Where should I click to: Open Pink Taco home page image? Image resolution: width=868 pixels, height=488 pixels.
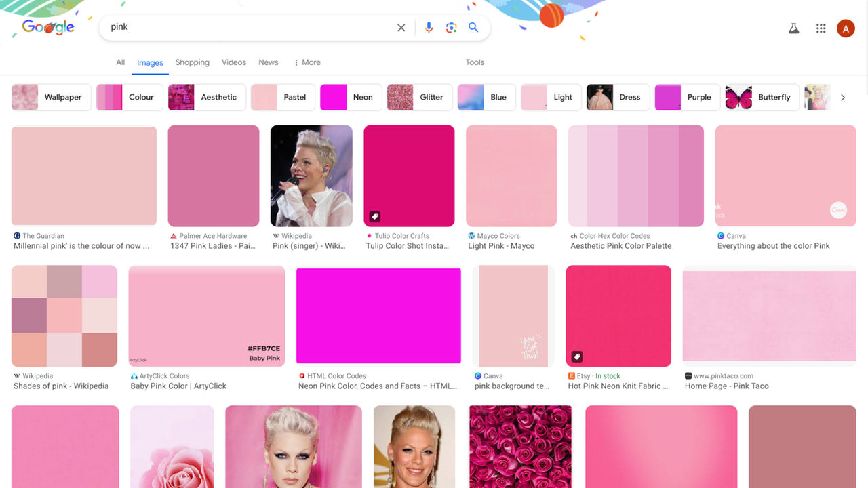770,316
